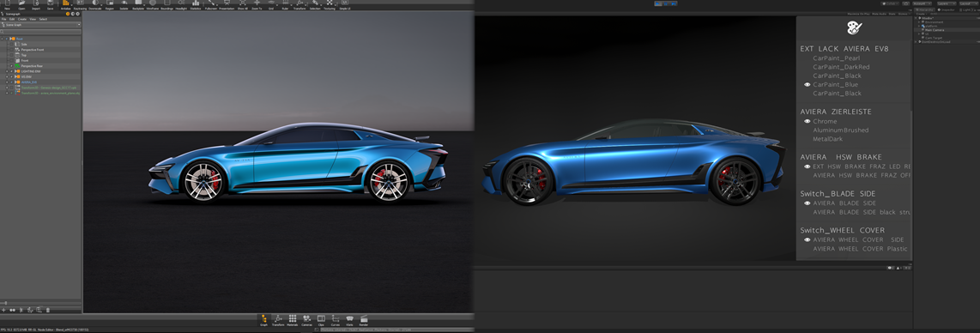980x333 pixels.
Task: Toggle visibility eye next to Chrome
Action: [807, 121]
